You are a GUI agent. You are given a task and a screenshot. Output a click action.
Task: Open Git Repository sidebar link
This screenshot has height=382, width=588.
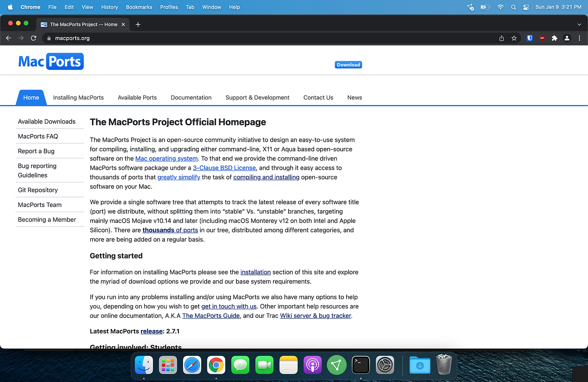point(38,190)
